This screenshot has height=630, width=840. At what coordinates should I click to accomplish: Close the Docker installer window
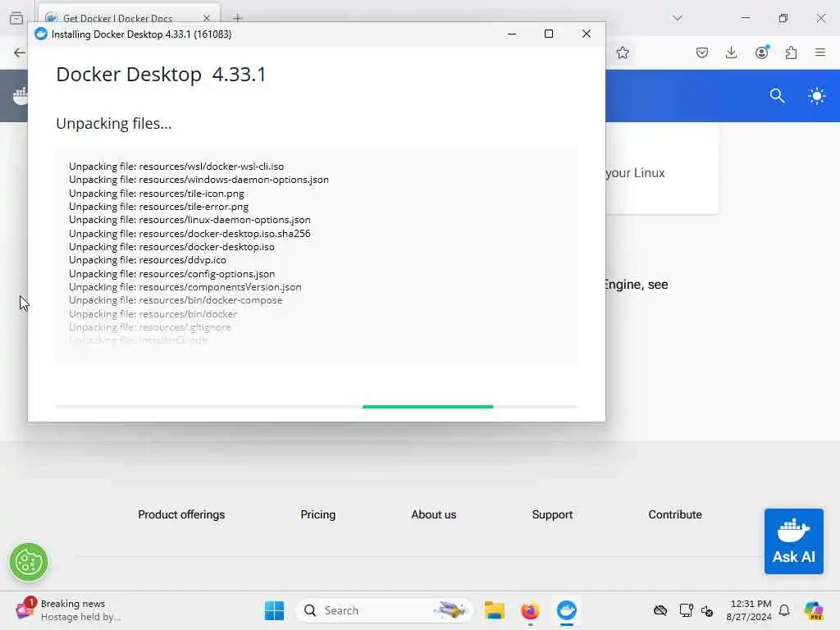(586, 34)
